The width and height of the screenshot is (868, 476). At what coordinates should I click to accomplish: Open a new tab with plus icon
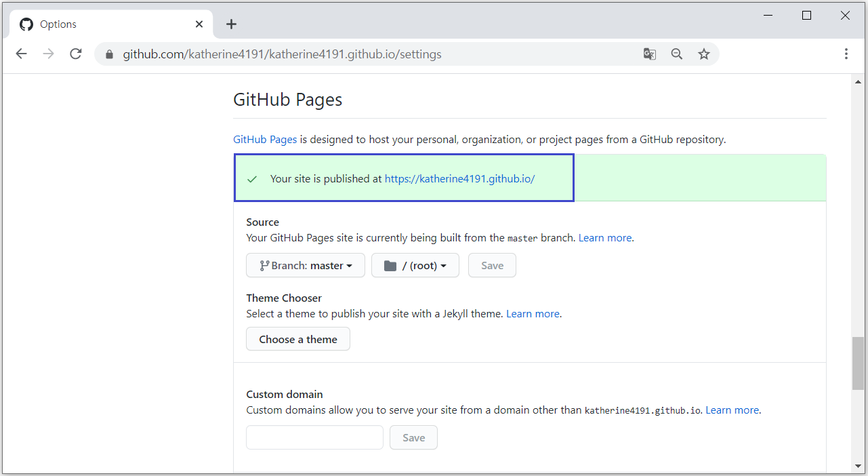coord(231,24)
